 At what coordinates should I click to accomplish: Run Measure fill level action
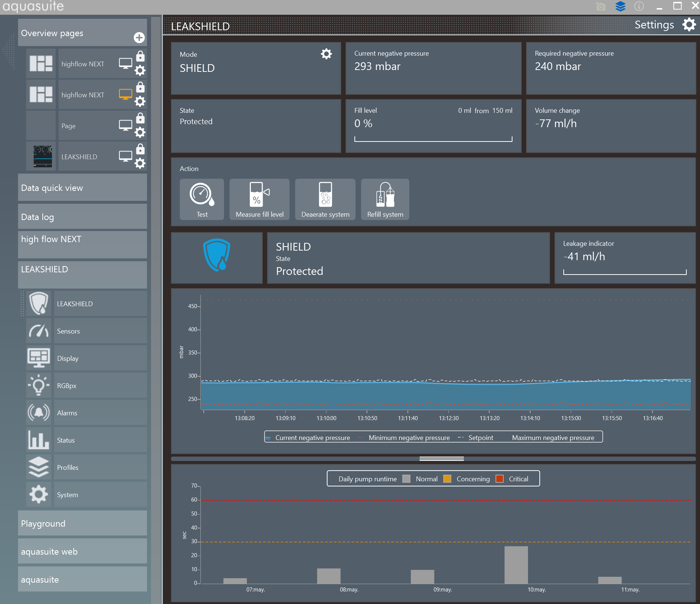259,199
